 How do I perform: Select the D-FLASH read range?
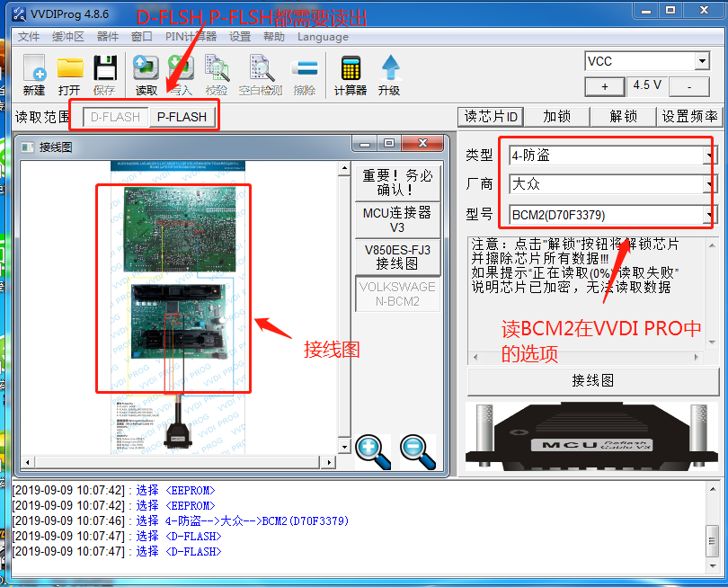116,117
